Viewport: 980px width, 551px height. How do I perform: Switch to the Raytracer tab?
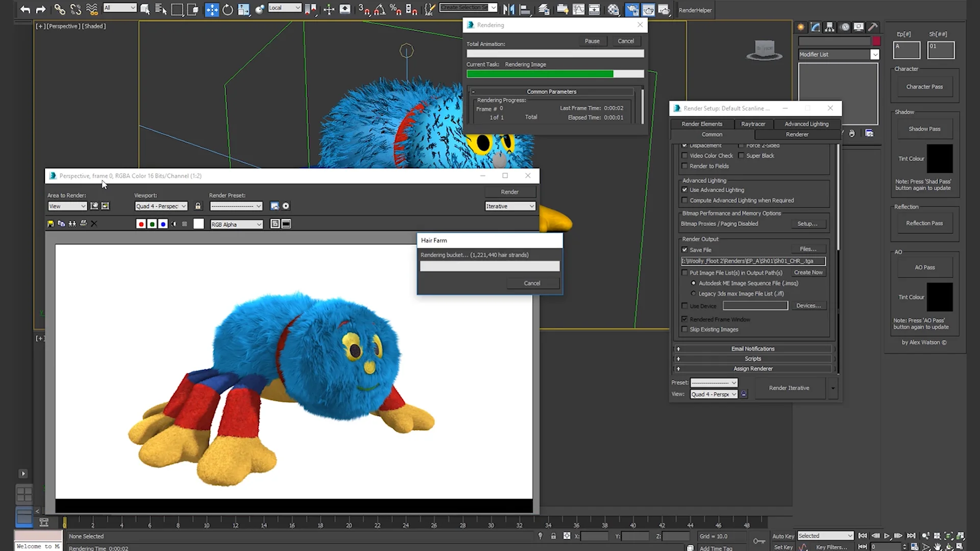point(753,124)
